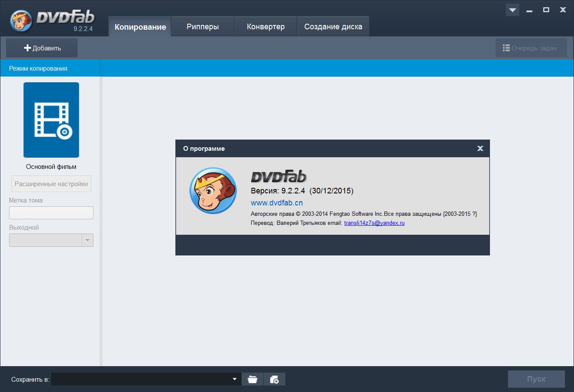
Task: Select the ISO image output icon
Action: coord(275,379)
